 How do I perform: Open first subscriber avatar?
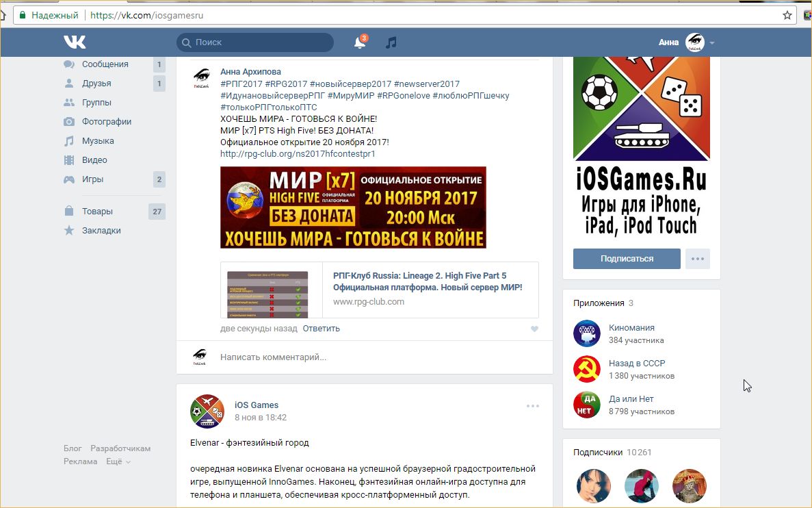(x=594, y=486)
